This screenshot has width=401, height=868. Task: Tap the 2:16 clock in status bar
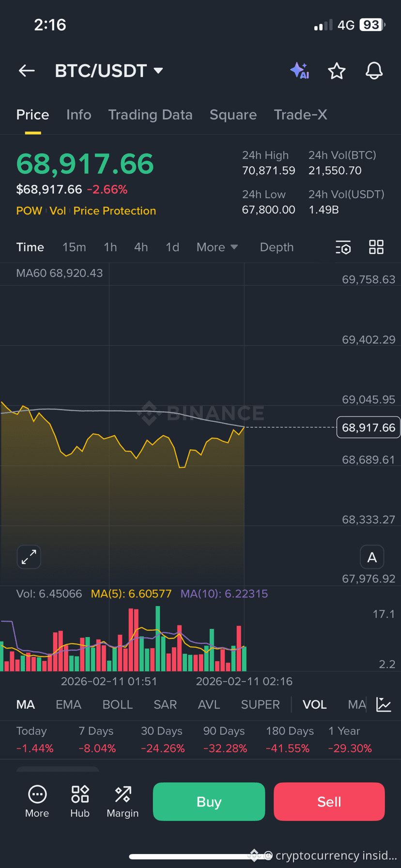click(50, 25)
